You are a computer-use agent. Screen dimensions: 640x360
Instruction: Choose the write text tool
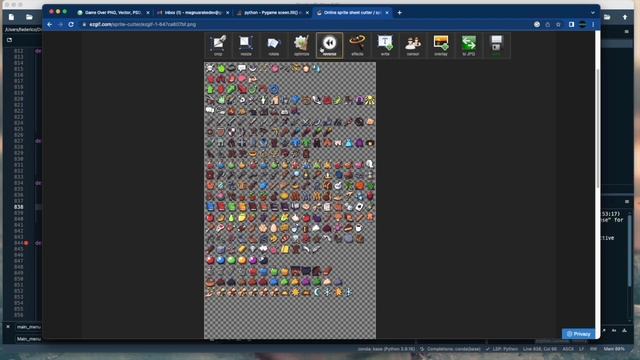click(x=385, y=45)
